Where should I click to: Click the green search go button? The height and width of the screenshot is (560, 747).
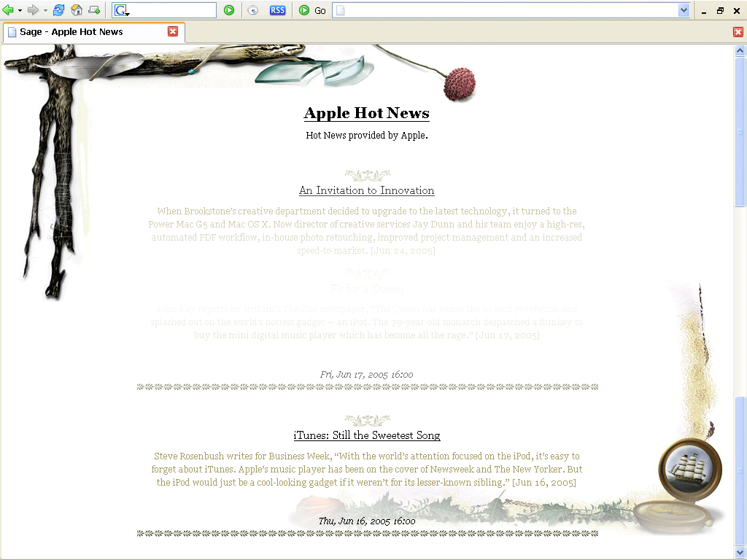(x=229, y=10)
